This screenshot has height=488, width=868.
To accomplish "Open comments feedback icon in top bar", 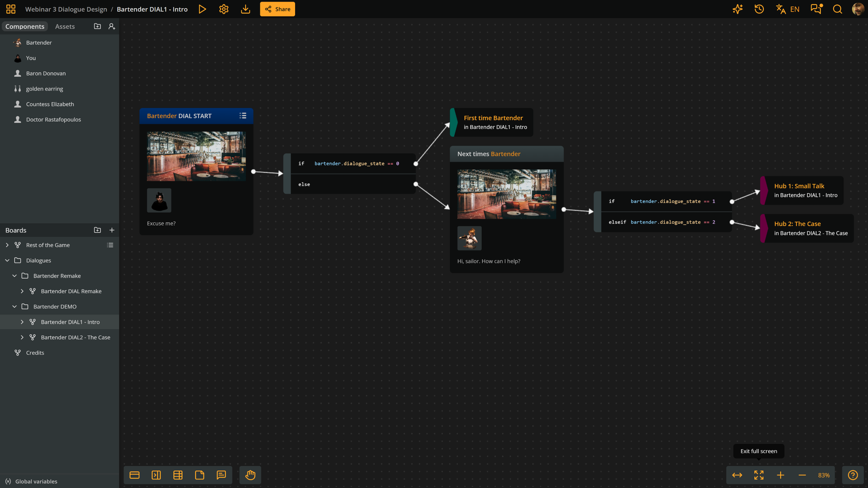I will 816,9.
